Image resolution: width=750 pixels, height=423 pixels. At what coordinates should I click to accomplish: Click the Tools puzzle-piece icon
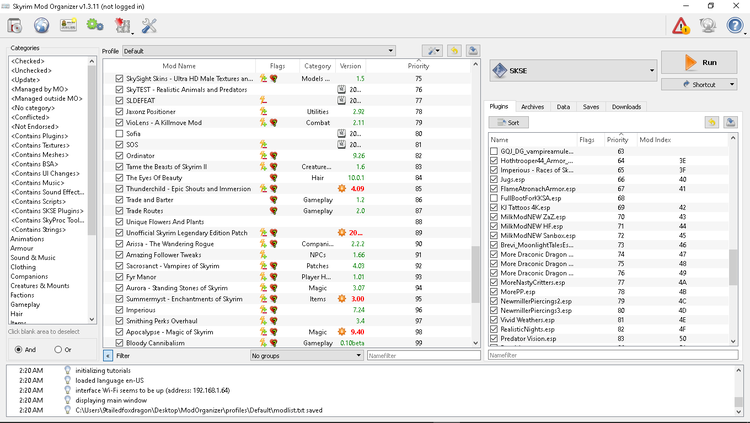pyautogui.click(x=122, y=25)
